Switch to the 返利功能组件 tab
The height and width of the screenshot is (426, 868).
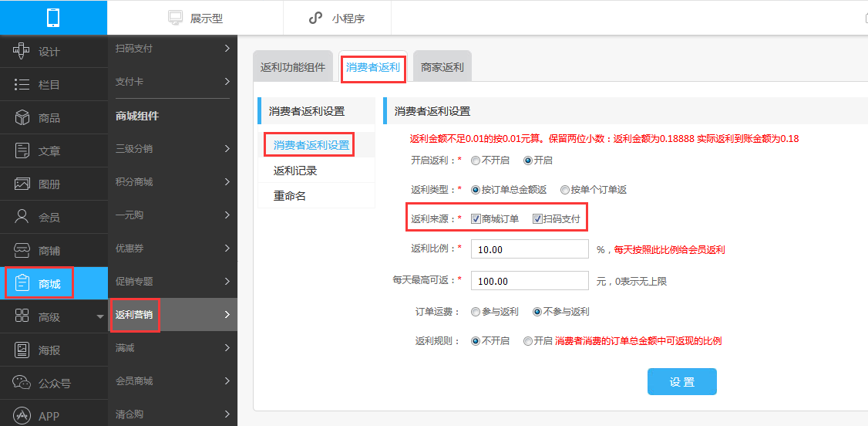293,68
